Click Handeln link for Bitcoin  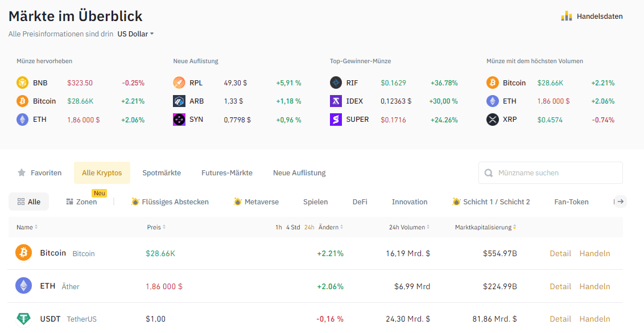(x=595, y=253)
